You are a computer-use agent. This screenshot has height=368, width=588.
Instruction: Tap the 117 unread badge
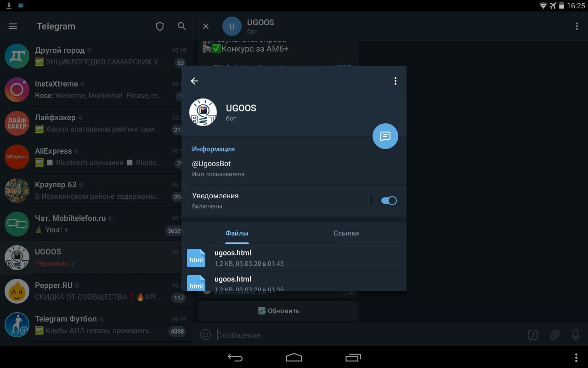point(179,298)
